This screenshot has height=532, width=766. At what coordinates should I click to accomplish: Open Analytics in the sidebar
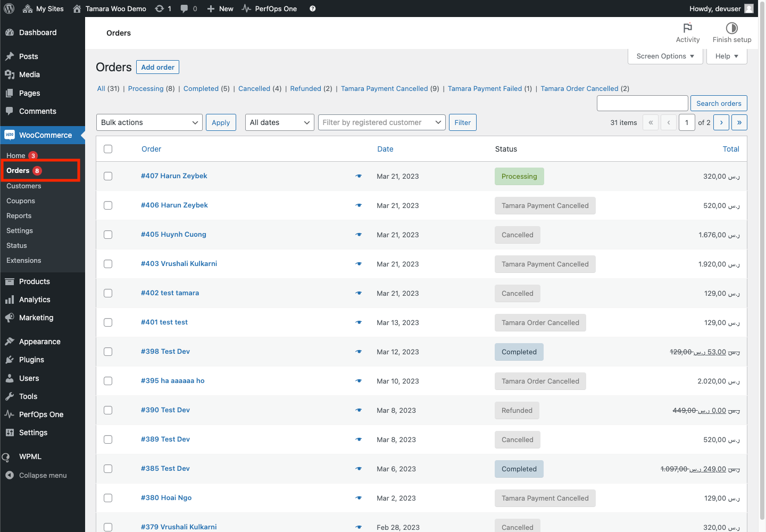[x=43, y=300]
